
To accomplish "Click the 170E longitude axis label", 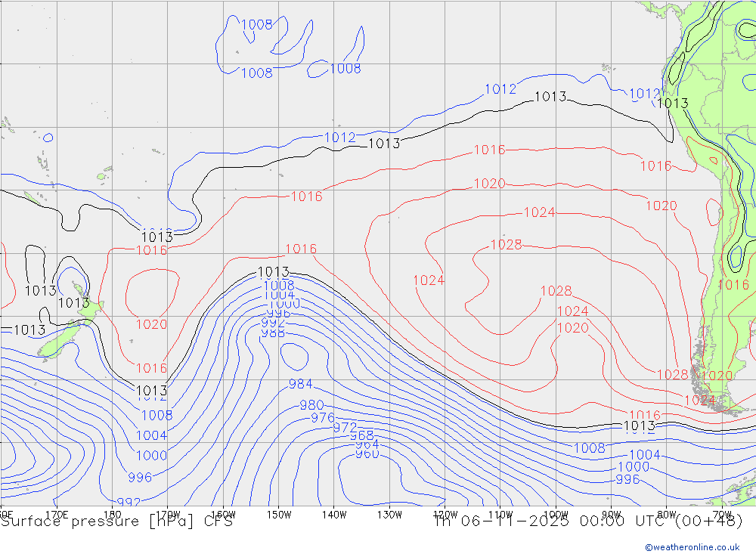I will pyautogui.click(x=57, y=515).
